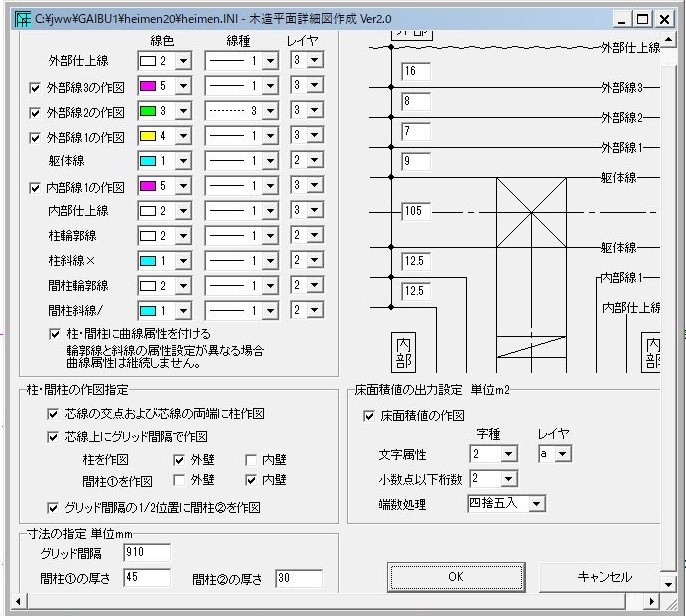Open 外部仕上線 line color dropdown
The width and height of the screenshot is (686, 616).
[183, 61]
